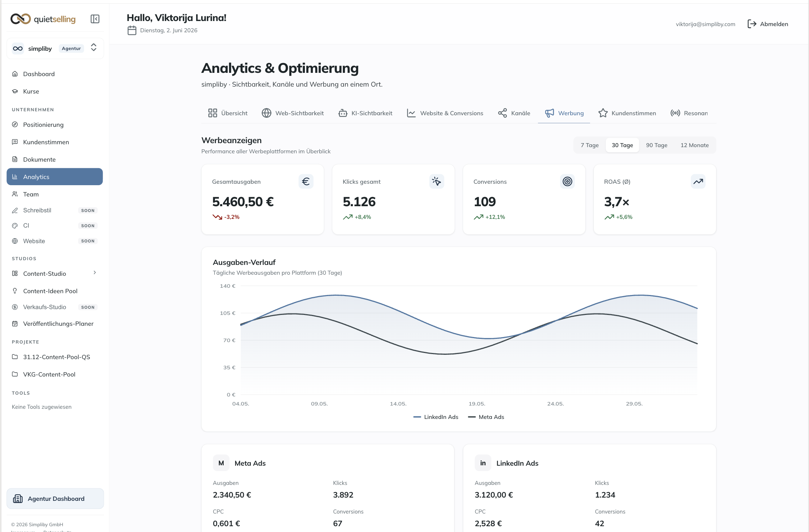Open Content-Ideen Pool in the sidebar
Viewport: 809px width, 532px height.
click(55, 291)
